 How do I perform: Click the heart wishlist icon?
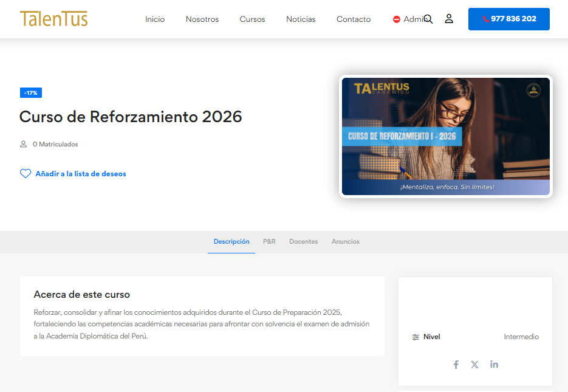click(26, 174)
